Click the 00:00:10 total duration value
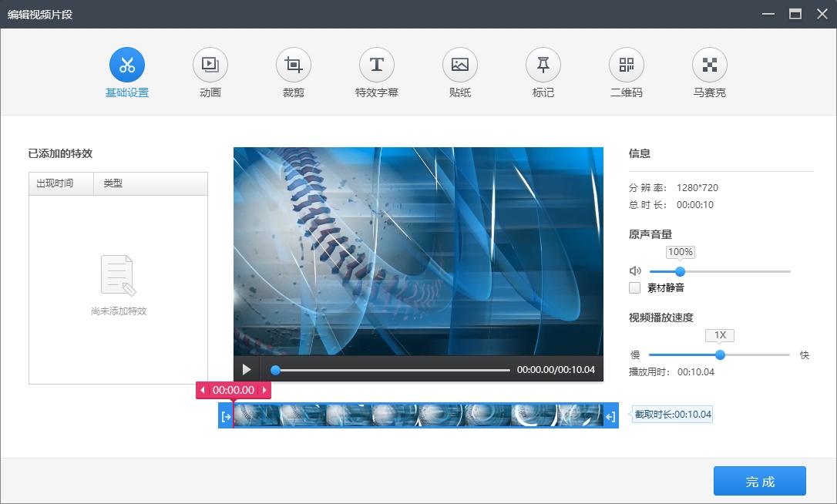837x504 pixels. [x=695, y=205]
